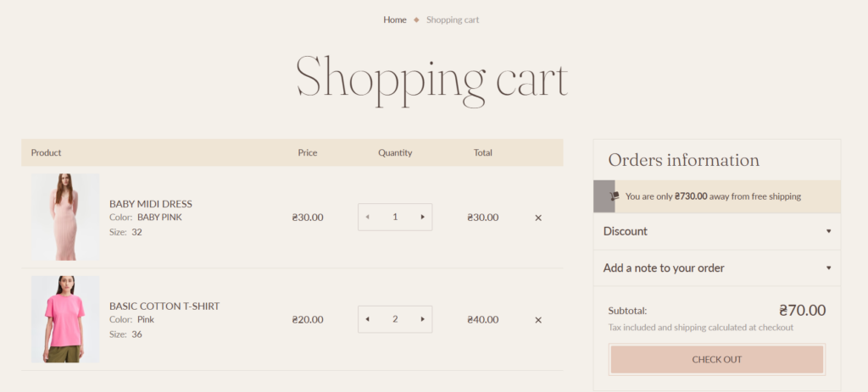The width and height of the screenshot is (868, 392).
Task: Click the Orders information heading
Action: [x=684, y=160]
